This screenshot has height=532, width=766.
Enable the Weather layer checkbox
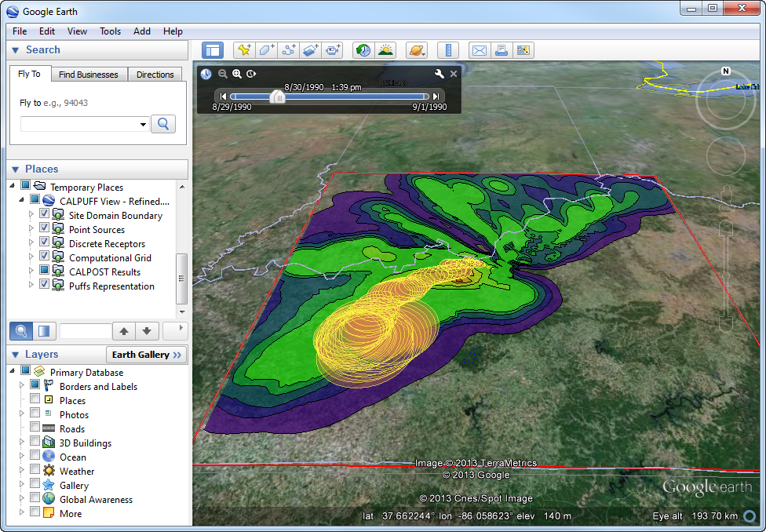pyautogui.click(x=35, y=469)
